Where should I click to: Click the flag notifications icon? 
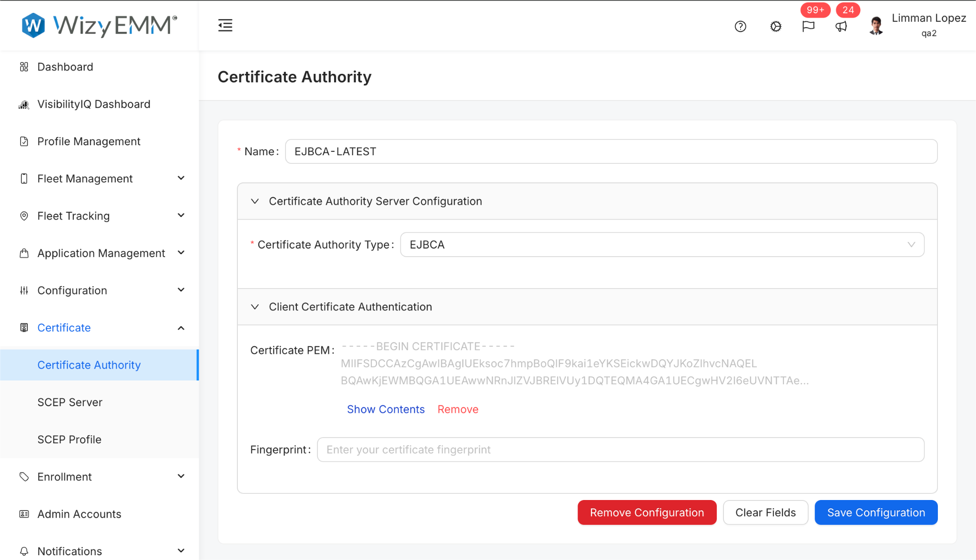808,27
